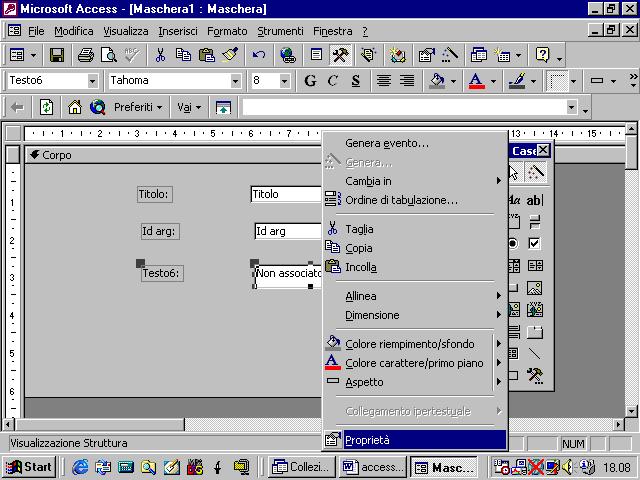Select Genera evento... in the context menu
Image resolution: width=640 pixels, height=480 pixels.
(416, 143)
